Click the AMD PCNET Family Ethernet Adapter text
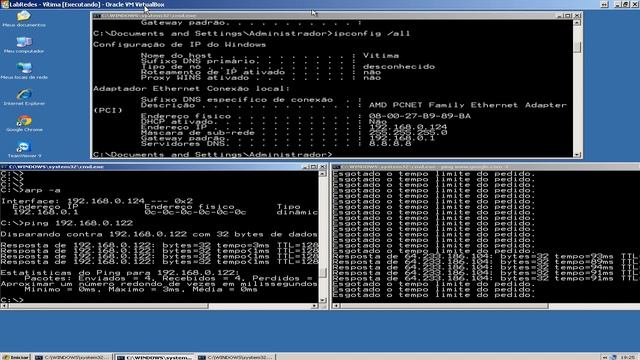Image resolution: width=640 pixels, height=360 pixels. tap(468, 105)
